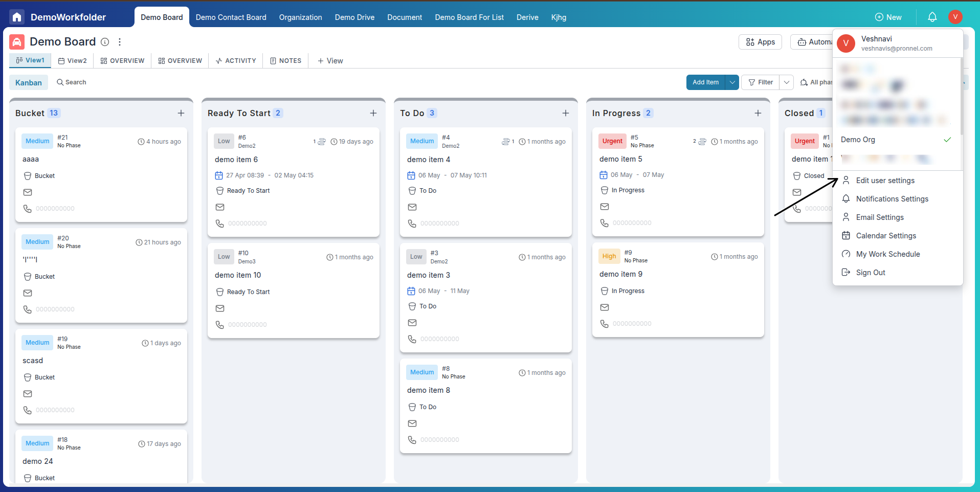Image resolution: width=980 pixels, height=492 pixels.
Task: Click the red Demo Board car icon
Action: pyautogui.click(x=17, y=42)
